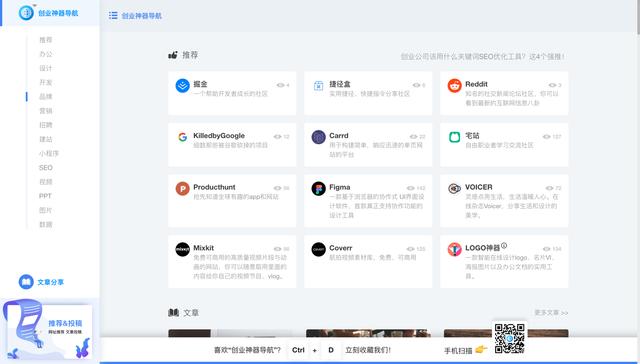640x364 pixels.
Task: Click the Producthunt P icon
Action: 182,189
